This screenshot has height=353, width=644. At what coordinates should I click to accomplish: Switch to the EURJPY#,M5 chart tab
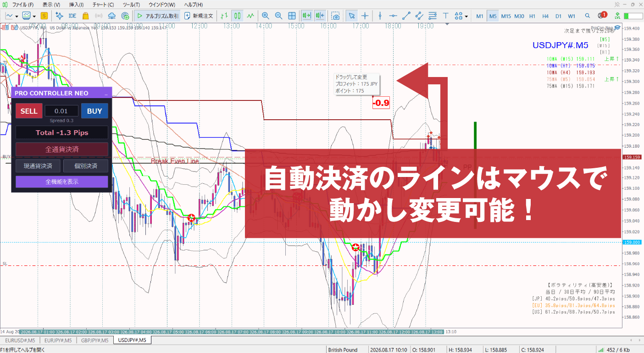[x=58, y=340]
